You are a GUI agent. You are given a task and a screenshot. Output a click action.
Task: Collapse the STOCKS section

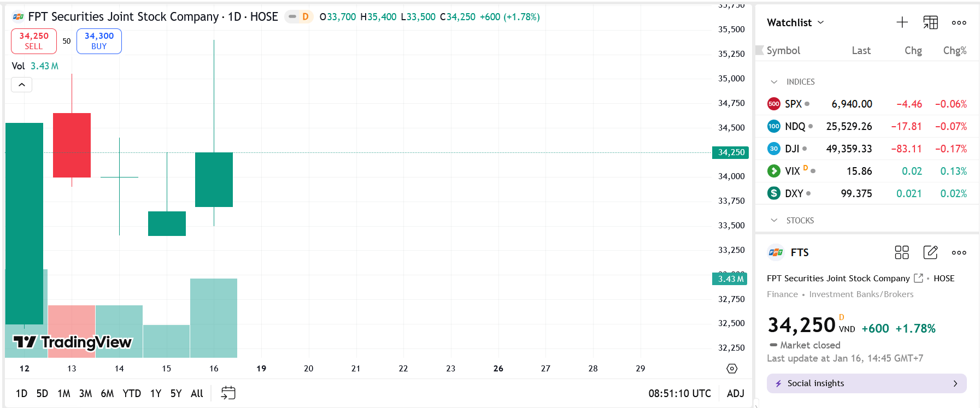[774, 221]
